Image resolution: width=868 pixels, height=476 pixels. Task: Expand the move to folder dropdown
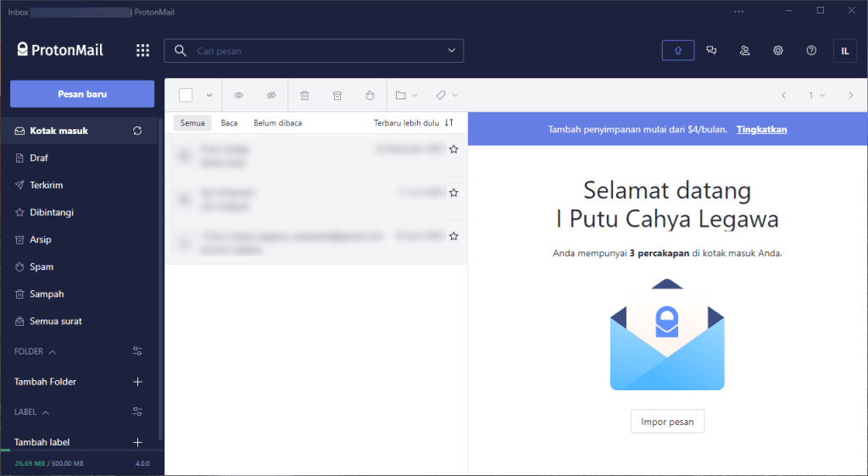click(407, 95)
